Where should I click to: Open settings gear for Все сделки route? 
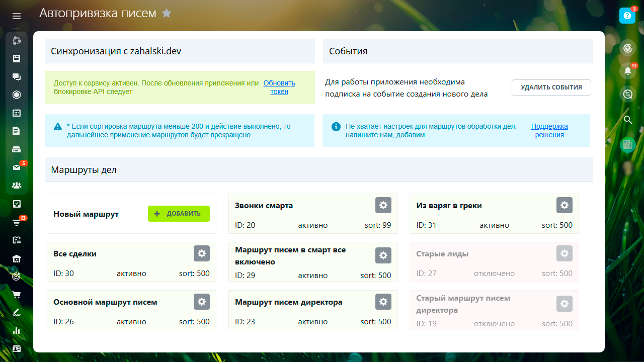coord(202,253)
